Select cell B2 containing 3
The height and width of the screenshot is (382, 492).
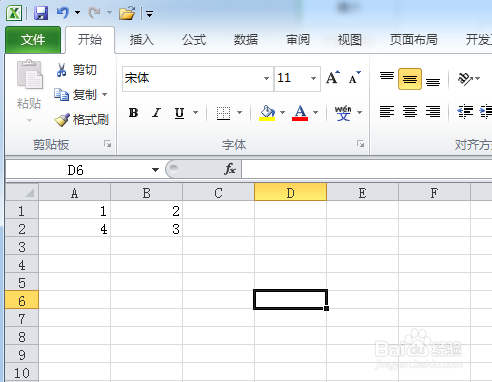(146, 229)
